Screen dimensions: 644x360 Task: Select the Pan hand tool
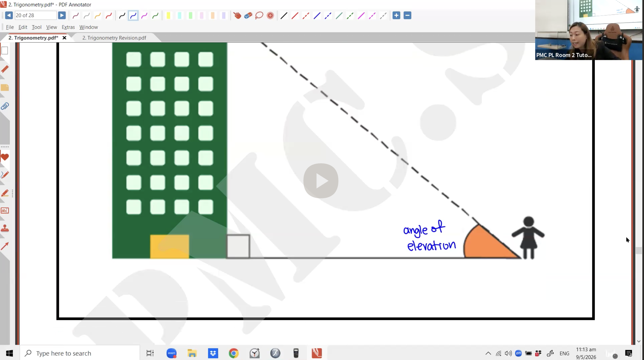coord(237,16)
